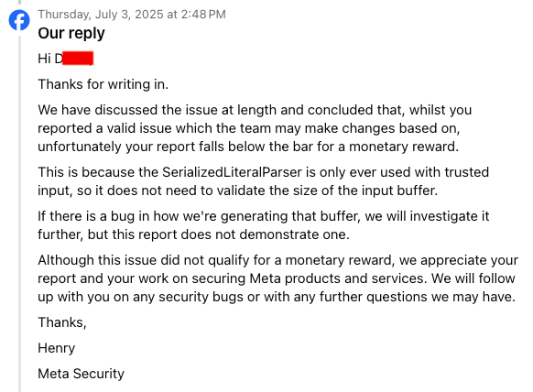Click the line ending "questions we may have."

click(x=277, y=297)
